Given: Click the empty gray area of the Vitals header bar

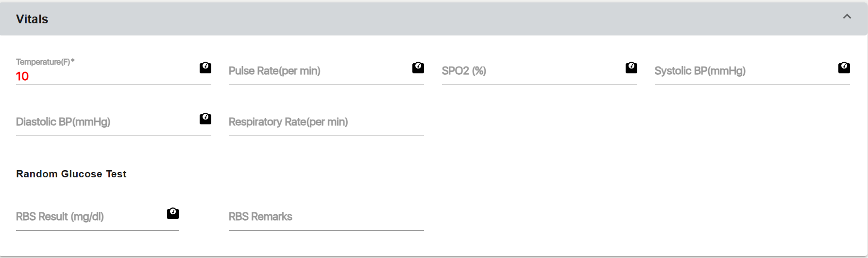Looking at the screenshot, I should click(437, 19).
